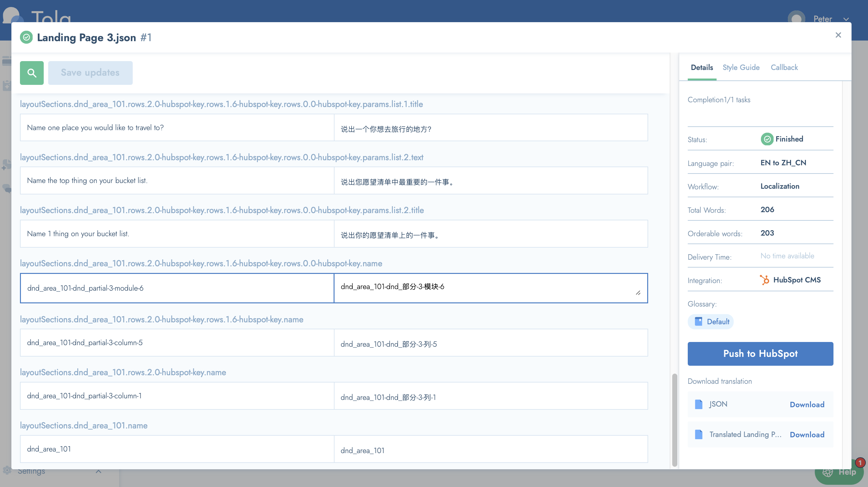Click the dnd_area_101 translation field at bottom
The image size is (868, 487).
pyautogui.click(x=491, y=449)
